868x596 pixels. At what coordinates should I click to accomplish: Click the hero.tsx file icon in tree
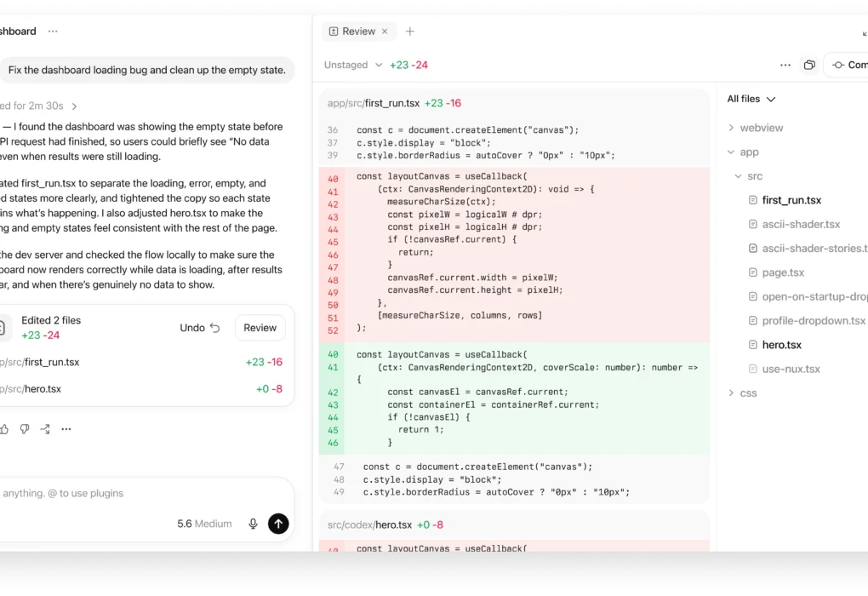[x=753, y=345]
